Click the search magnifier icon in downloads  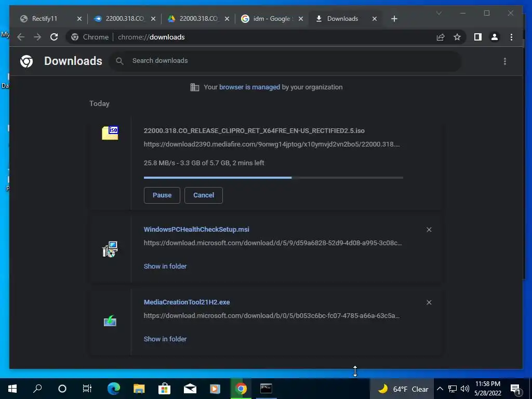[119, 61]
